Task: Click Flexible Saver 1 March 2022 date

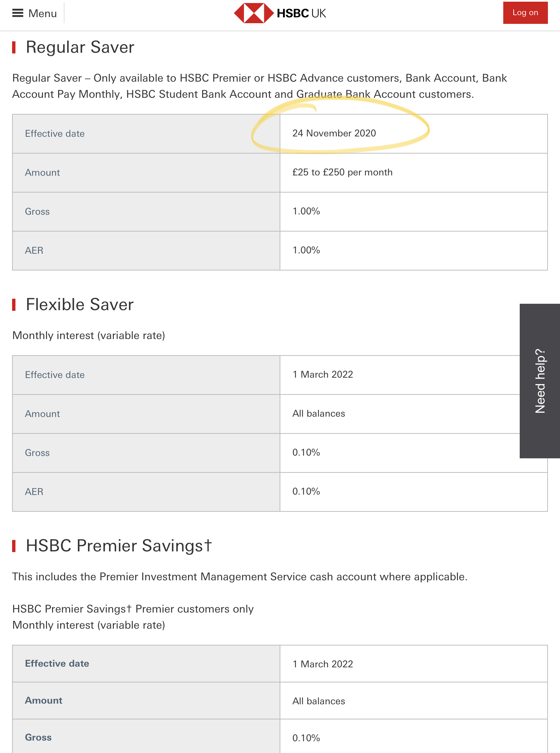Action: (322, 374)
